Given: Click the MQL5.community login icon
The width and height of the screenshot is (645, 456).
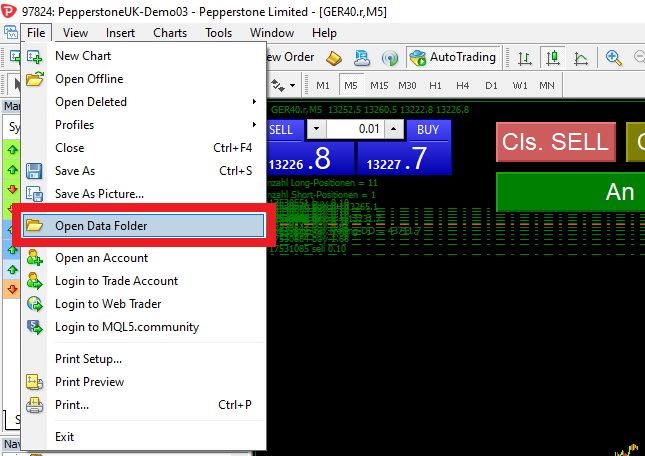Looking at the screenshot, I should (x=35, y=327).
